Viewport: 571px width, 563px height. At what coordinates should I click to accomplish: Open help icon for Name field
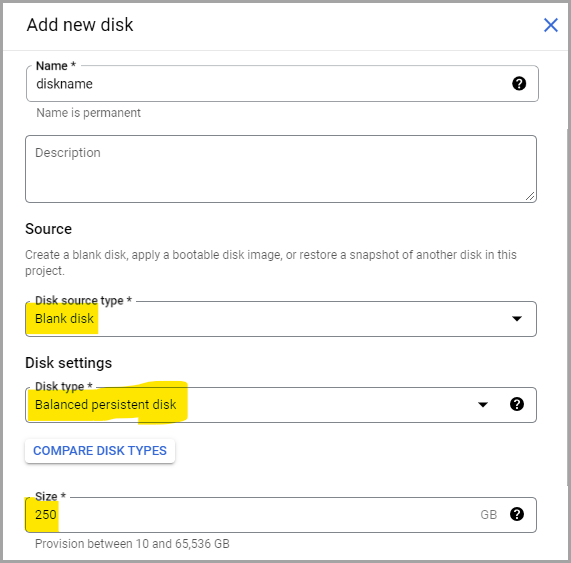tap(519, 83)
